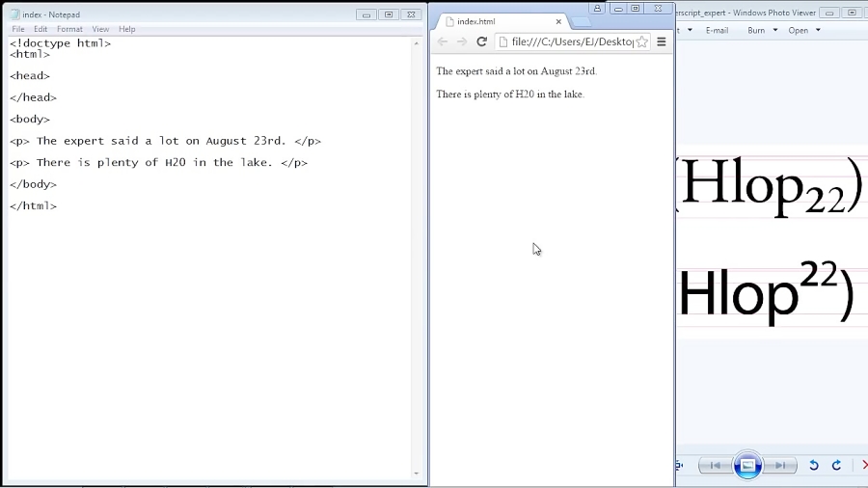Bookmark the page with the star icon
The image size is (868, 488).
point(641,41)
